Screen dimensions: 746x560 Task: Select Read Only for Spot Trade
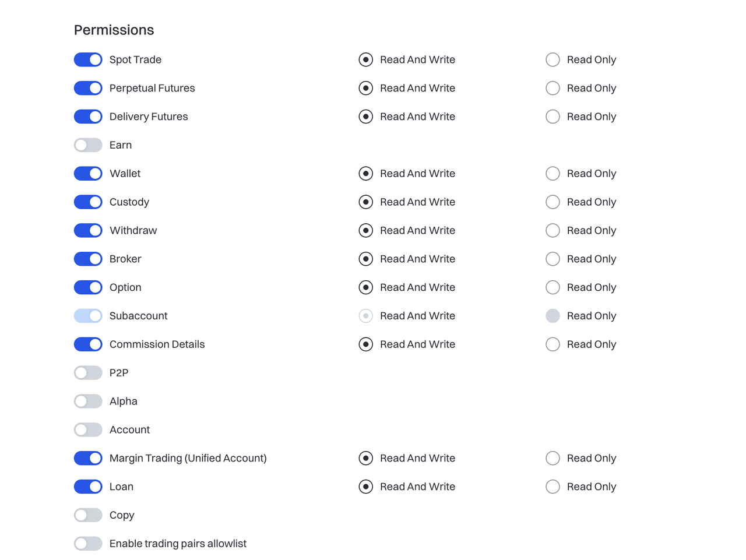coord(553,59)
